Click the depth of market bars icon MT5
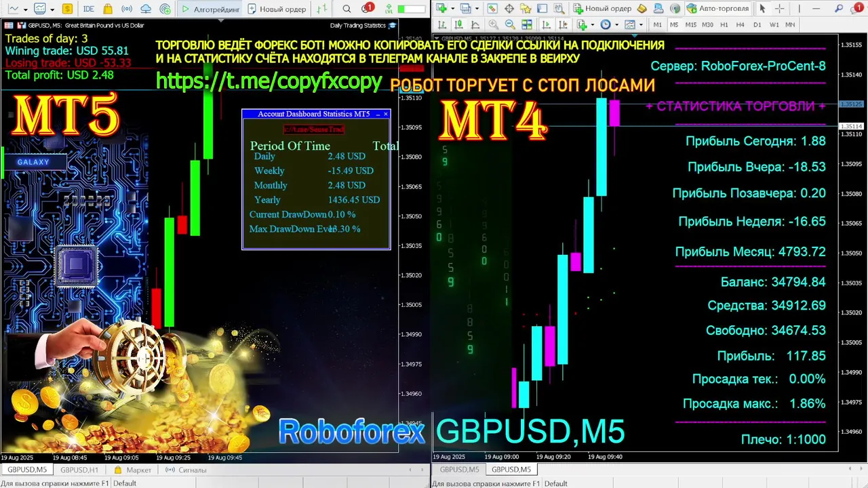The width and height of the screenshot is (868, 488). pos(321,9)
